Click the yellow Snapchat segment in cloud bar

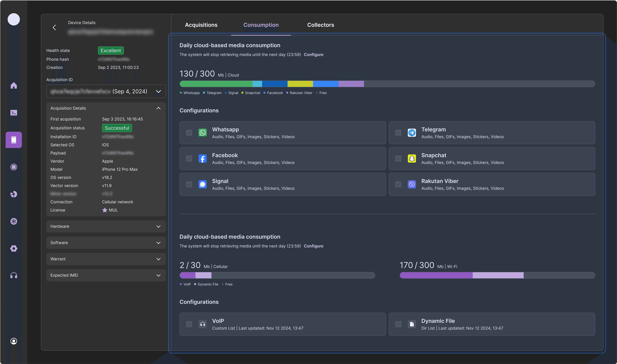tap(300, 84)
